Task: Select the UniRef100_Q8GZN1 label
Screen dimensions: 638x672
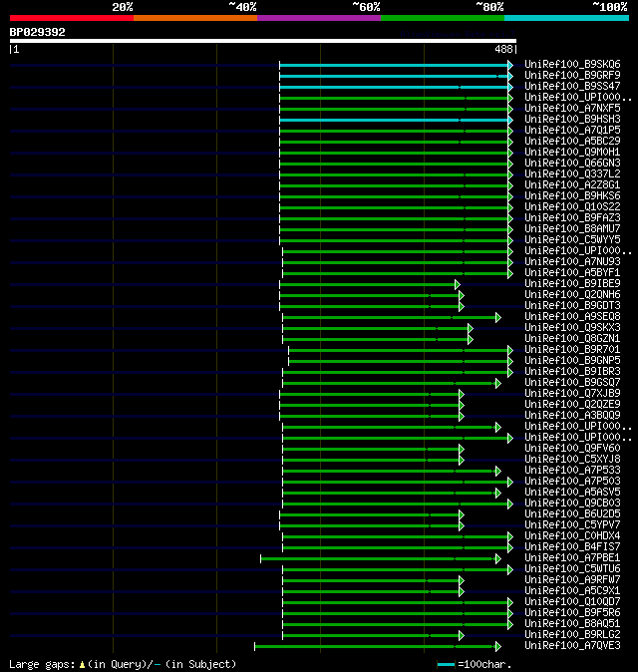Action: (x=572, y=339)
